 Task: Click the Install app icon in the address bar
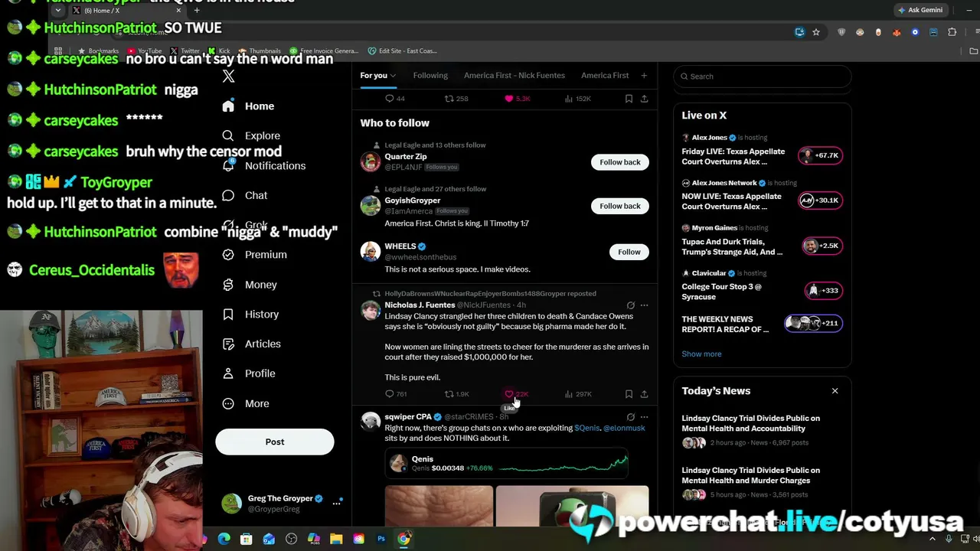pyautogui.click(x=799, y=32)
